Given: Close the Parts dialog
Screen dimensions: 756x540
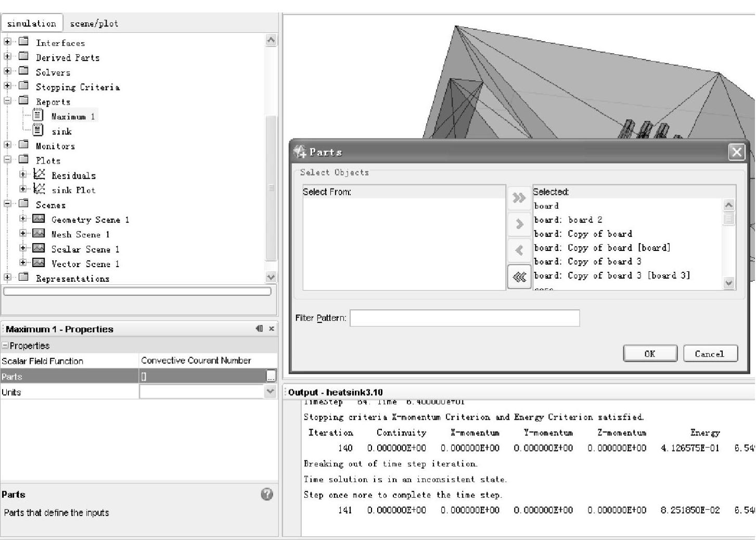Looking at the screenshot, I should click(737, 152).
